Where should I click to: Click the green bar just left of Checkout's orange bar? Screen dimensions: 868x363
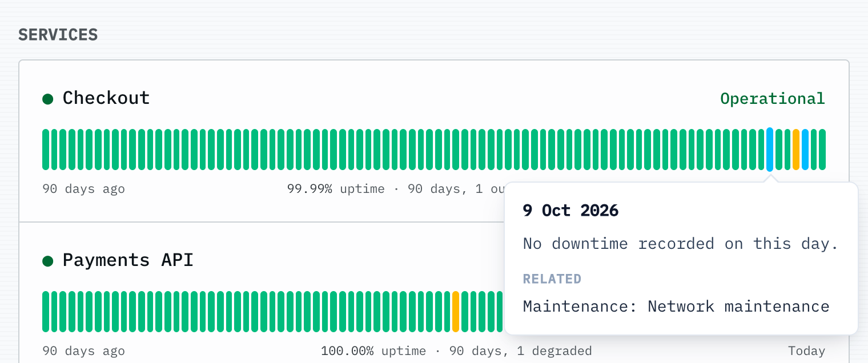click(x=787, y=150)
